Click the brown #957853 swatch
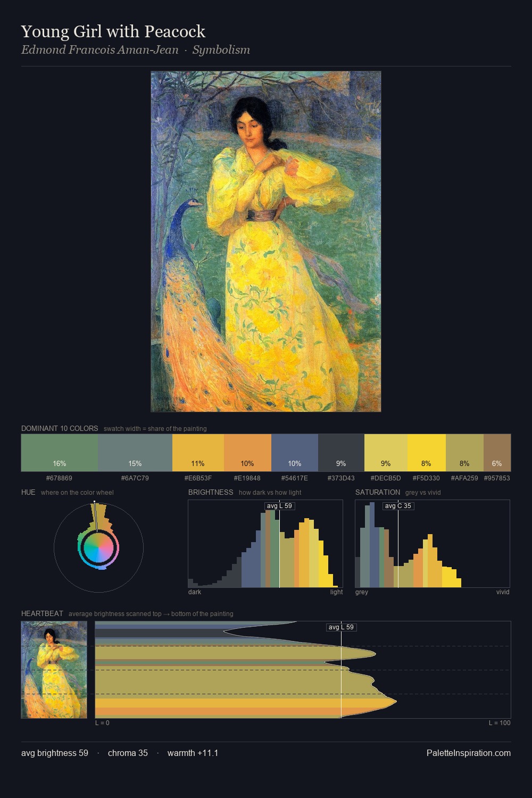532x798 pixels. coord(497,453)
